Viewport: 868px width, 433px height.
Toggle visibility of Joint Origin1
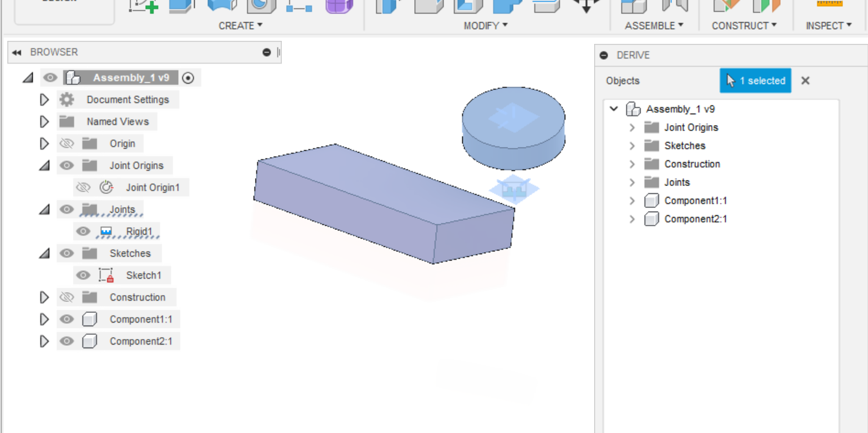pyautogui.click(x=84, y=187)
